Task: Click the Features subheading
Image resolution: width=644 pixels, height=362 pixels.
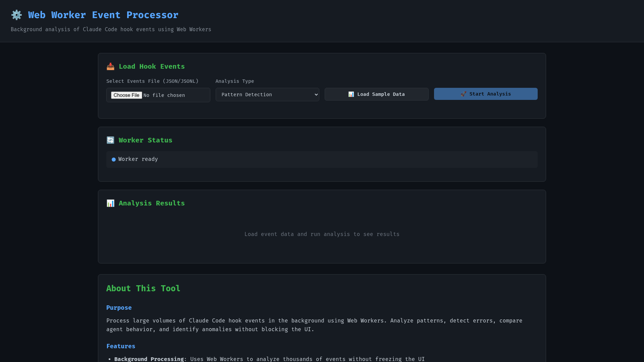Action: pyautogui.click(x=121, y=346)
